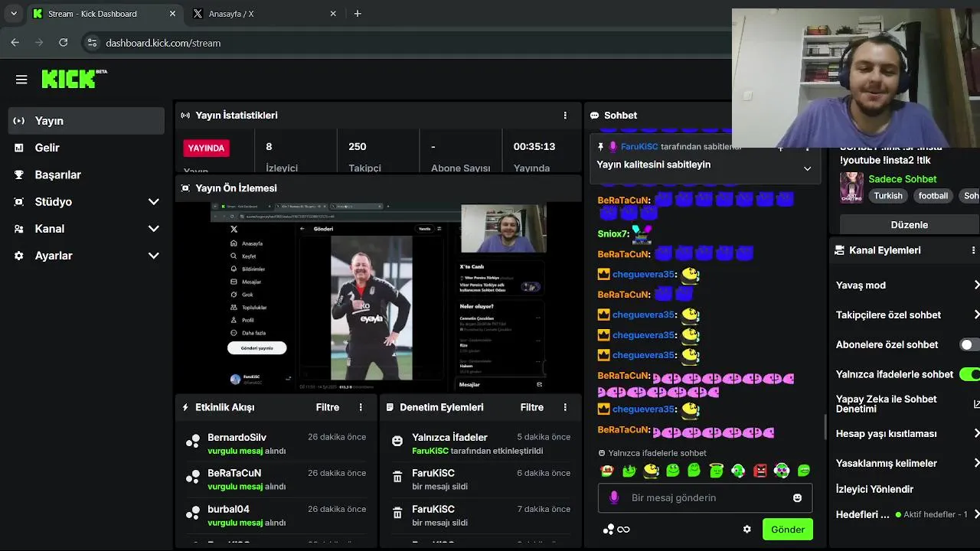The height and width of the screenshot is (551, 980).
Task: Open new browser tab with plus button
Action: pos(358,14)
